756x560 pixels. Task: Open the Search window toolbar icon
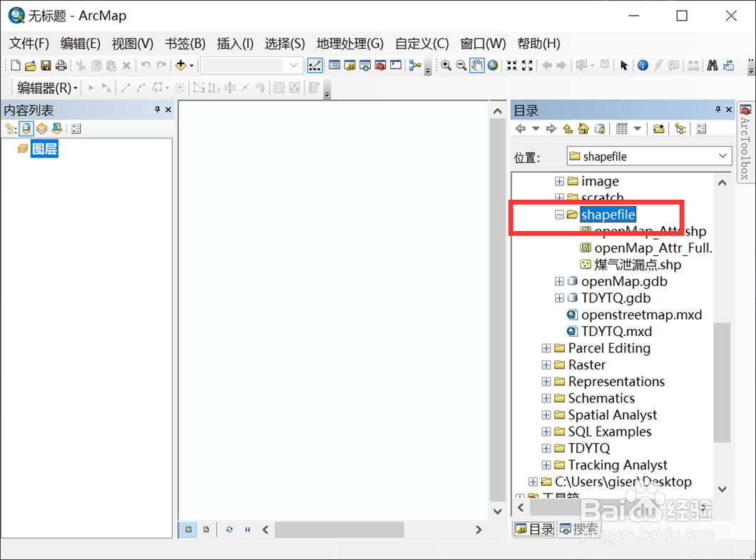[x=365, y=65]
